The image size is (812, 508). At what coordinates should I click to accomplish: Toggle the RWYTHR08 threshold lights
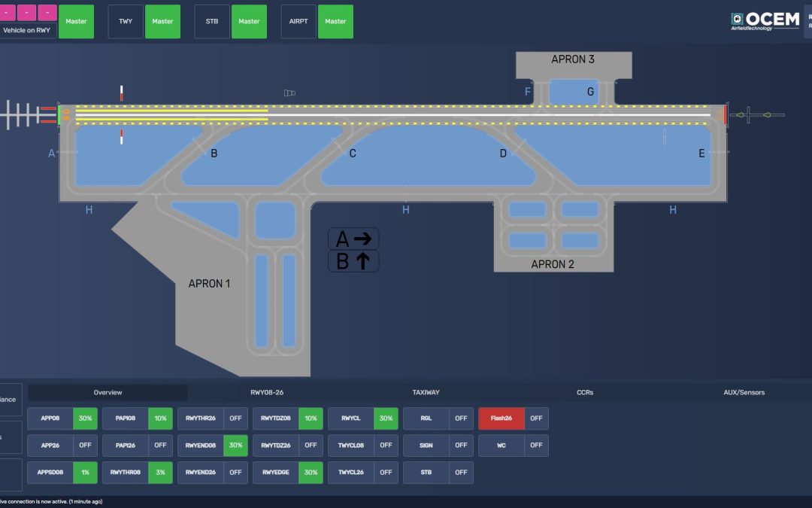click(x=138, y=472)
